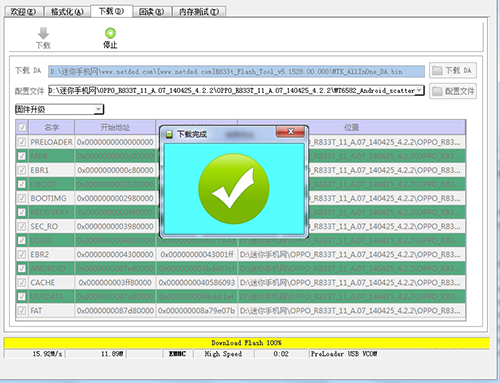Toggle the FAT checkbox
Screen dimensions: 500x383
tap(22, 311)
